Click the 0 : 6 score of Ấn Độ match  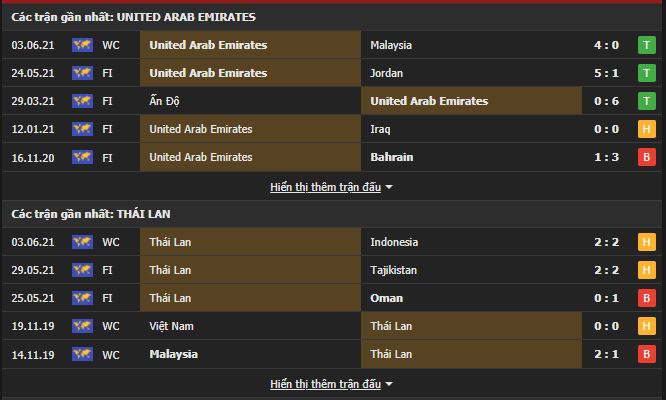607,101
